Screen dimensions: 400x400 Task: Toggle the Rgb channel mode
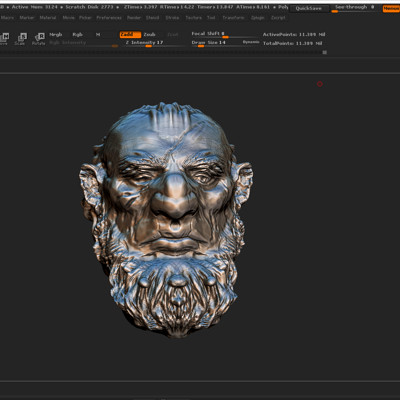coord(78,35)
